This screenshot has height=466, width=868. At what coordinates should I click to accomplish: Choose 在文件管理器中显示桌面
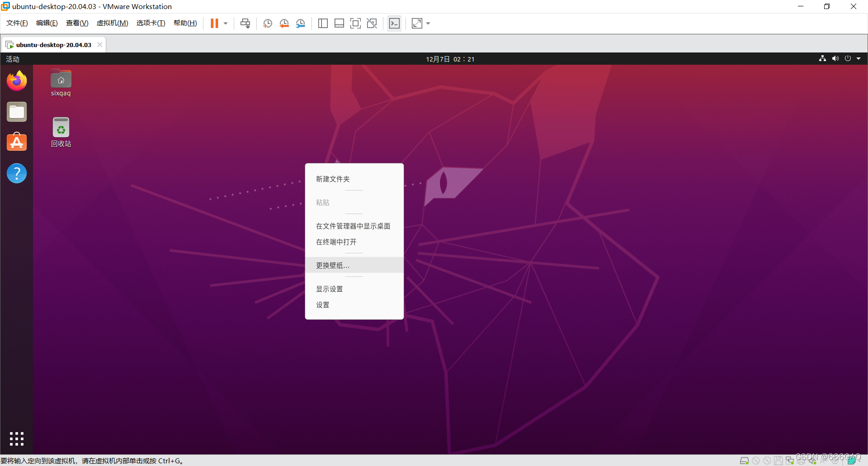point(354,226)
